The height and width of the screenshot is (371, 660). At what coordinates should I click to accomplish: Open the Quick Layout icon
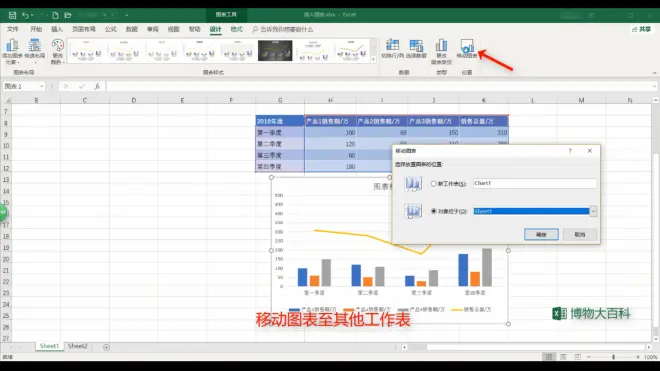click(x=35, y=51)
